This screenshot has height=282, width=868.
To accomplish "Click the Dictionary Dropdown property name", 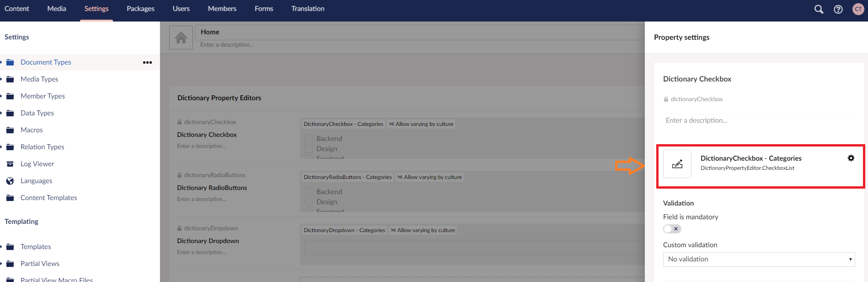I will 208,241.
